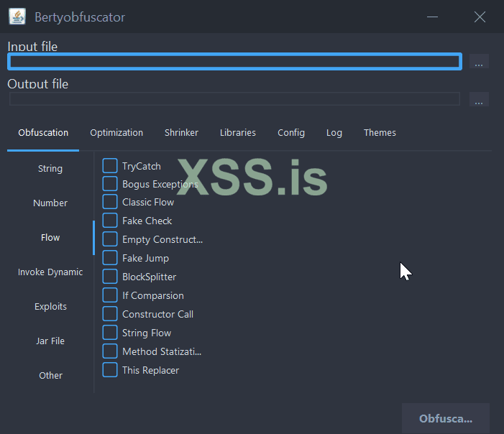This screenshot has height=434, width=504.
Task: Enable the String Flow checkbox
Action: 110,333
